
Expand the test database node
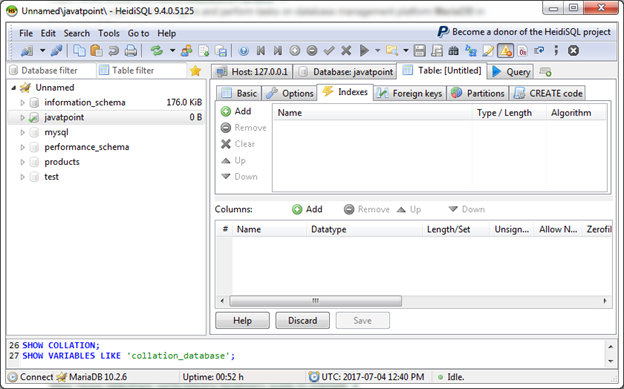tap(22, 177)
